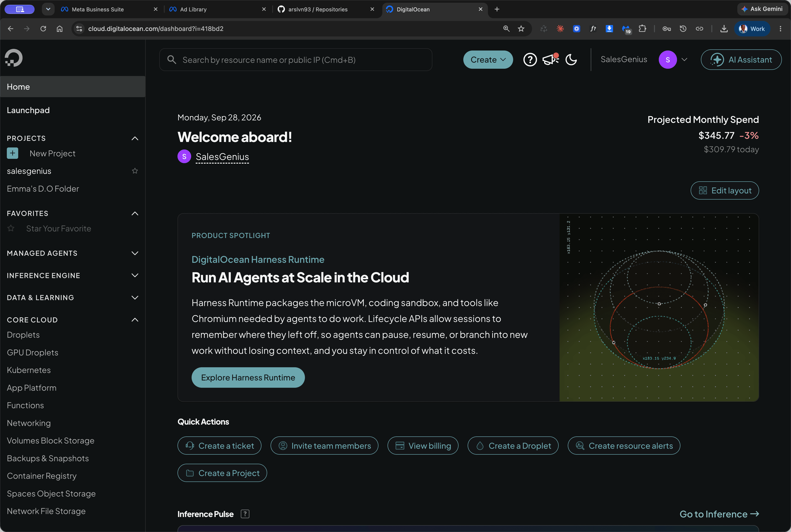Open the help question mark icon

pyautogui.click(x=530, y=60)
